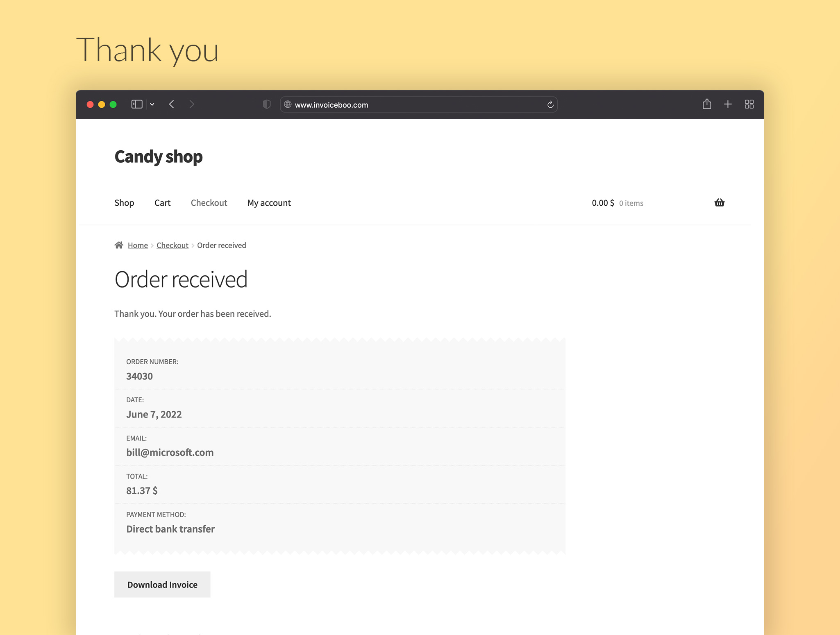Click the privacy shield icon
The height and width of the screenshot is (635, 840).
pyautogui.click(x=267, y=104)
